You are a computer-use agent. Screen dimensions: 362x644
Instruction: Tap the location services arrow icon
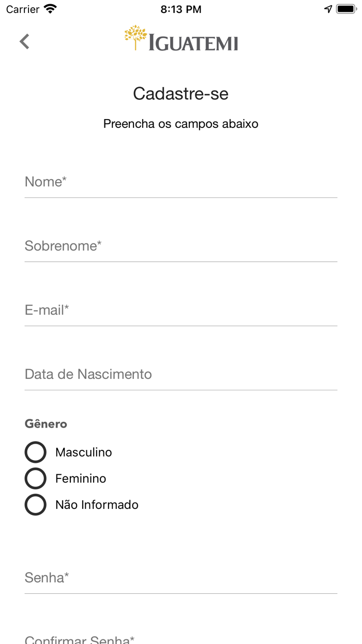(328, 9)
